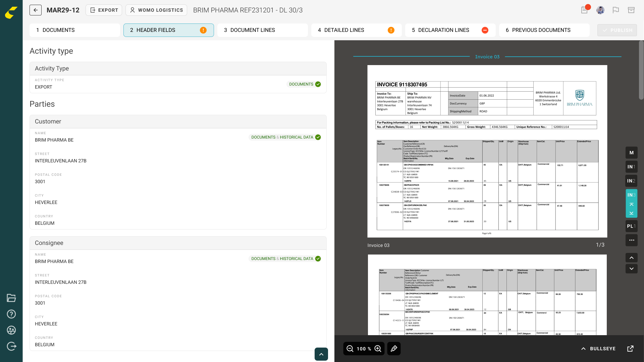
Task: Go to next document with down chevron
Action: coord(632,269)
